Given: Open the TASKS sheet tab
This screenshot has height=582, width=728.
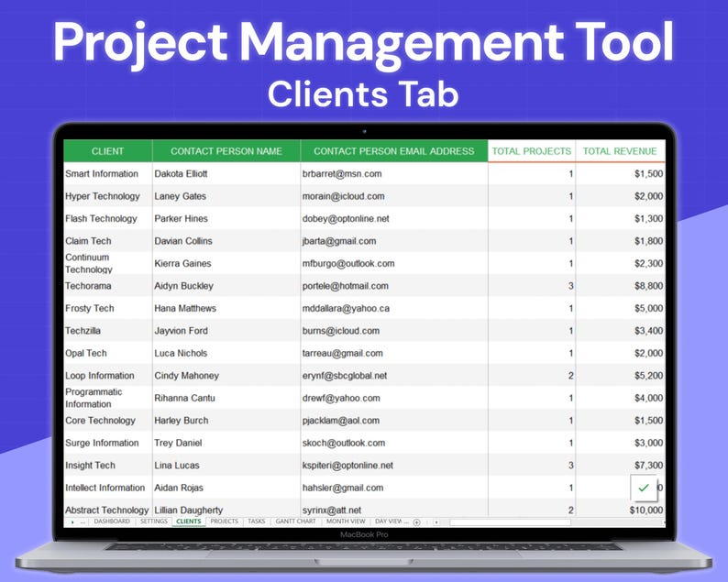Looking at the screenshot, I should pyautogui.click(x=257, y=522).
